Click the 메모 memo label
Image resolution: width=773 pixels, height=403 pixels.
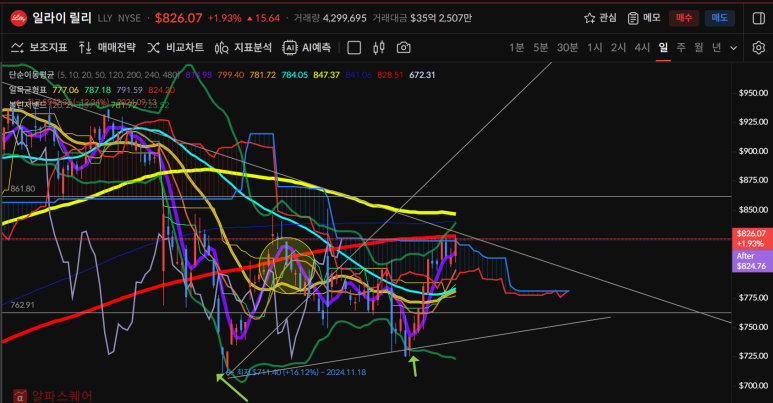652,18
